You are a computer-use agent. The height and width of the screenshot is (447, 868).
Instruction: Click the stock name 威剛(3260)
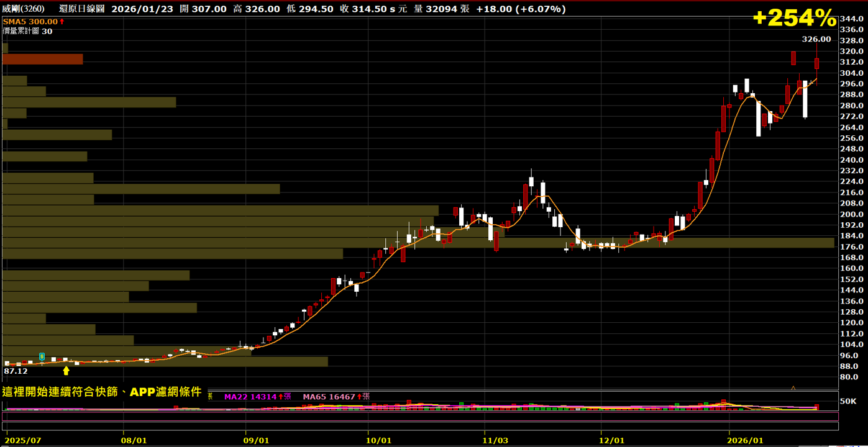pos(23,9)
